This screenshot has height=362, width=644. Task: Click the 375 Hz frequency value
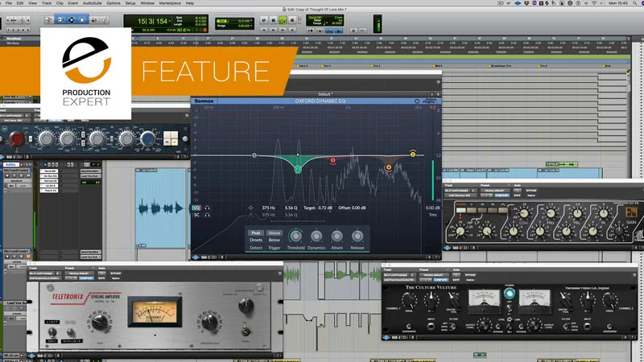point(269,208)
